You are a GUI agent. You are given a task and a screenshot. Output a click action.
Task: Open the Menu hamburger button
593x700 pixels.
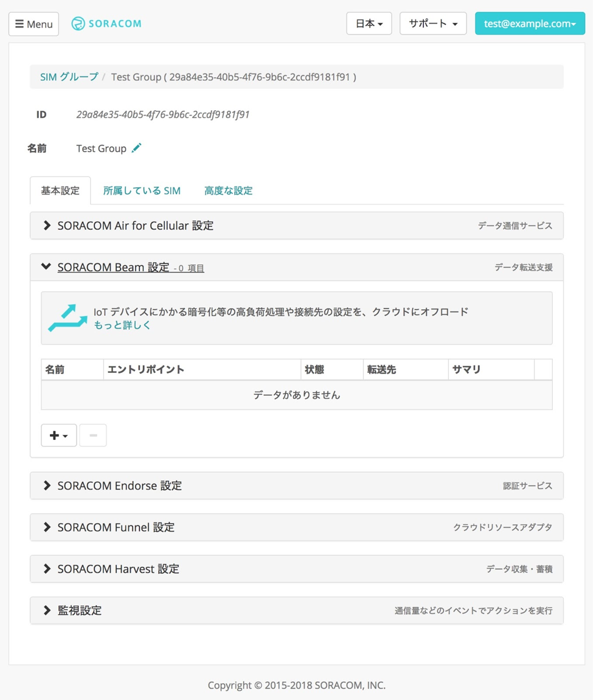click(34, 24)
